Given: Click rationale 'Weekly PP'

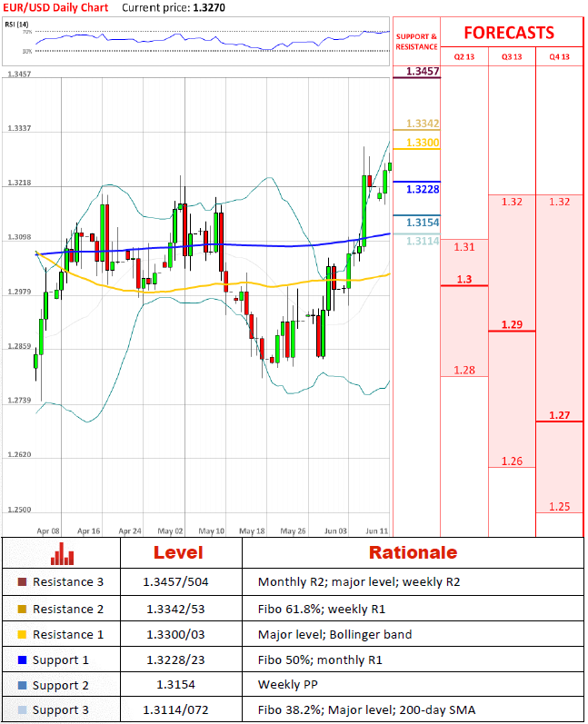Looking at the screenshot, I should pyautogui.click(x=288, y=684).
